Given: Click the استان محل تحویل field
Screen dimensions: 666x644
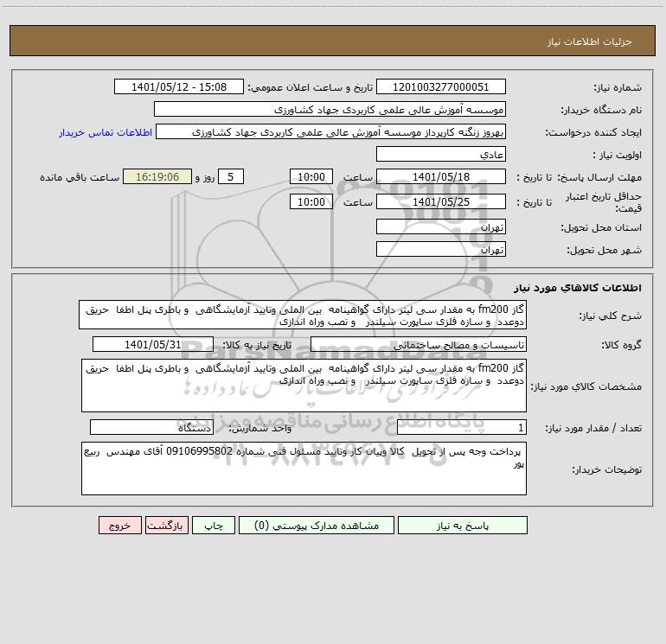Looking at the screenshot, I should point(441,226).
